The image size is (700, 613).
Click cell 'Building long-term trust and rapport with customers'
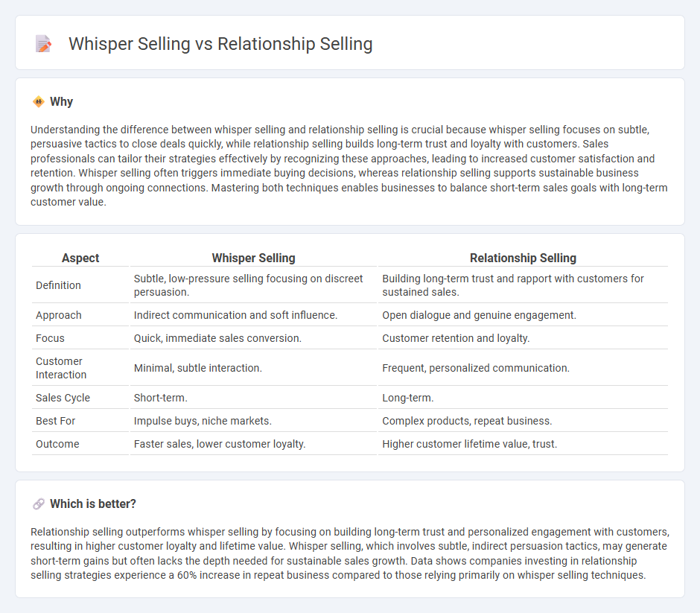524,285
